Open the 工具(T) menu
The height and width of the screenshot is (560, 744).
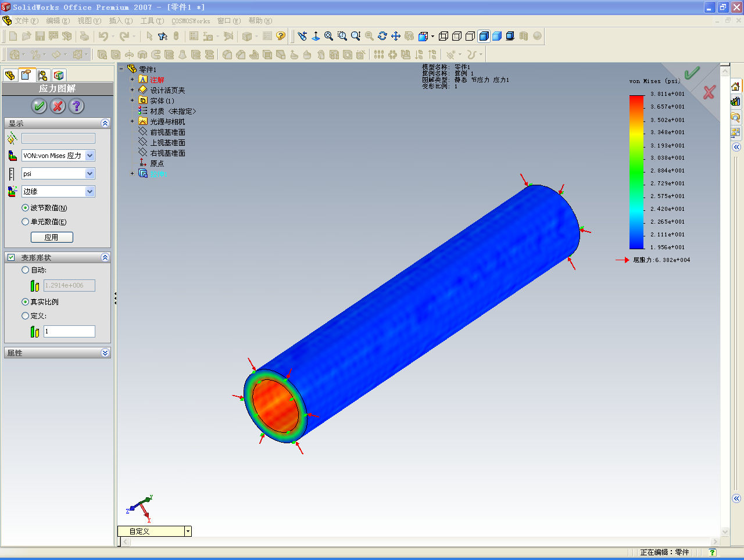(152, 21)
